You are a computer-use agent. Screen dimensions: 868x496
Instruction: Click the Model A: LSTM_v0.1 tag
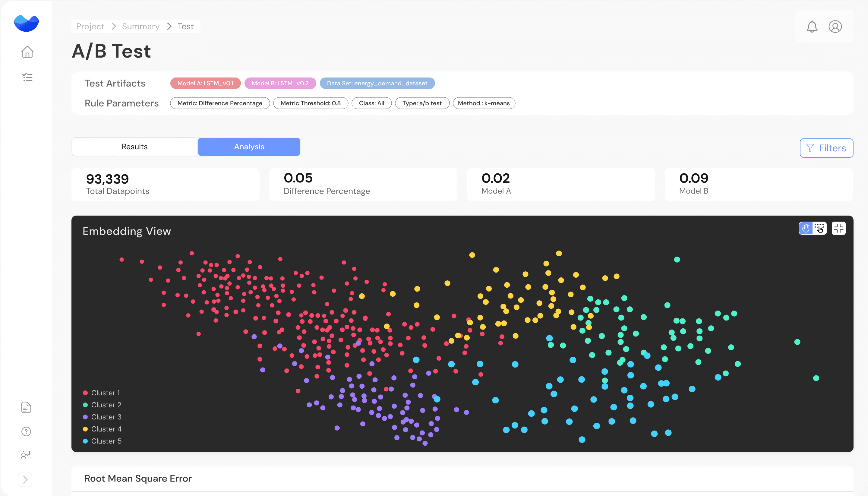coord(205,83)
